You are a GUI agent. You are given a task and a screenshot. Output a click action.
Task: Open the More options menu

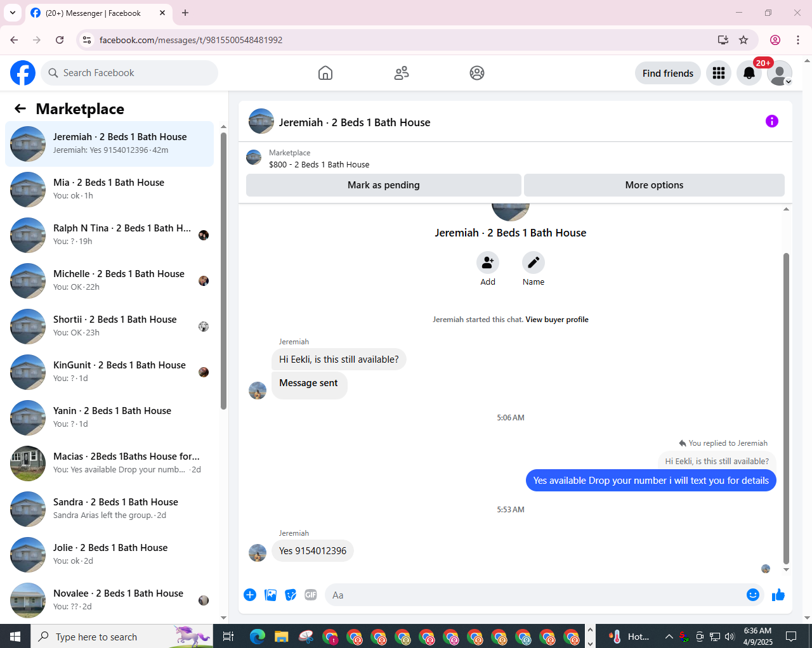coord(654,185)
